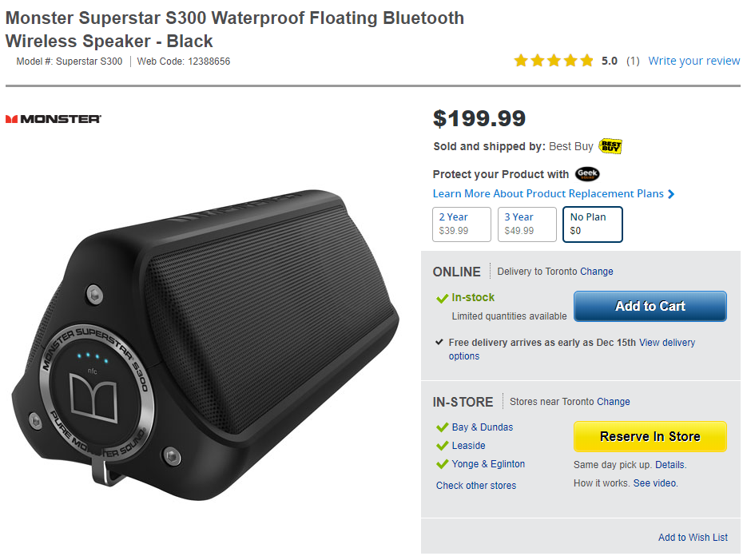Image resolution: width=747 pixels, height=560 pixels.
Task: Open View delivery options link
Action: point(667,343)
